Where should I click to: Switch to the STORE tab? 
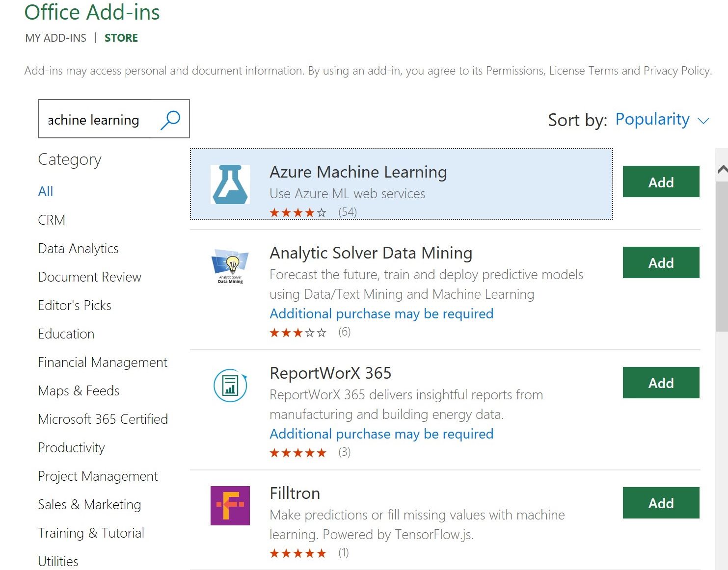(121, 37)
